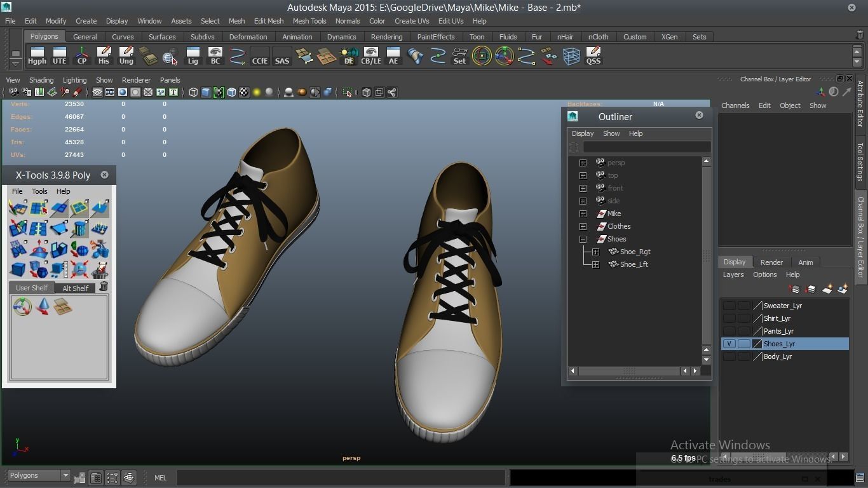The image size is (868, 488).
Task: Toggle visibility box of Body_Lyr layer
Action: [x=729, y=356]
